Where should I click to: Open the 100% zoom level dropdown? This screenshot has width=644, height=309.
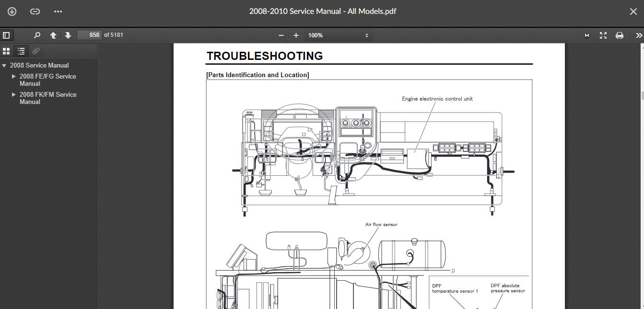click(x=339, y=35)
